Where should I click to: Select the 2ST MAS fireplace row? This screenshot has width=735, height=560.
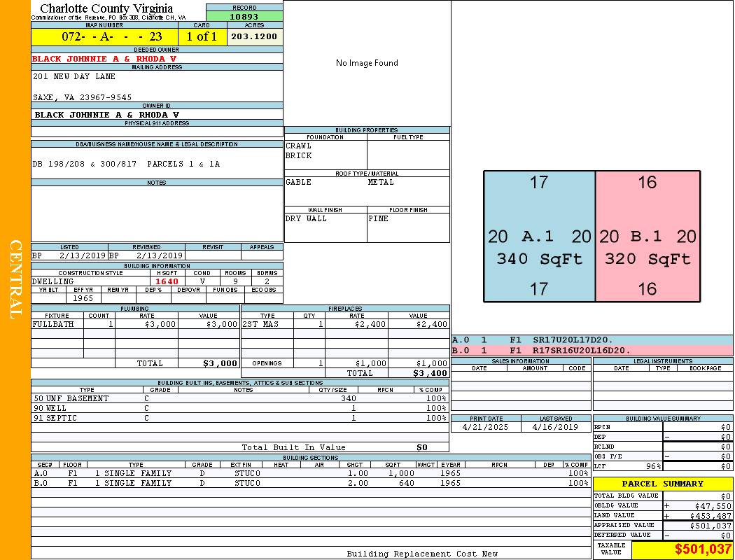[x=344, y=325]
